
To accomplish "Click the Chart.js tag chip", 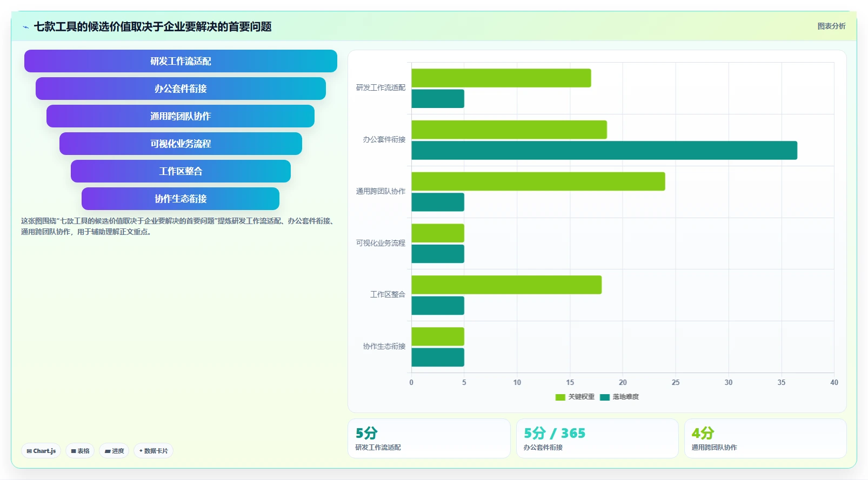I will pyautogui.click(x=41, y=451).
